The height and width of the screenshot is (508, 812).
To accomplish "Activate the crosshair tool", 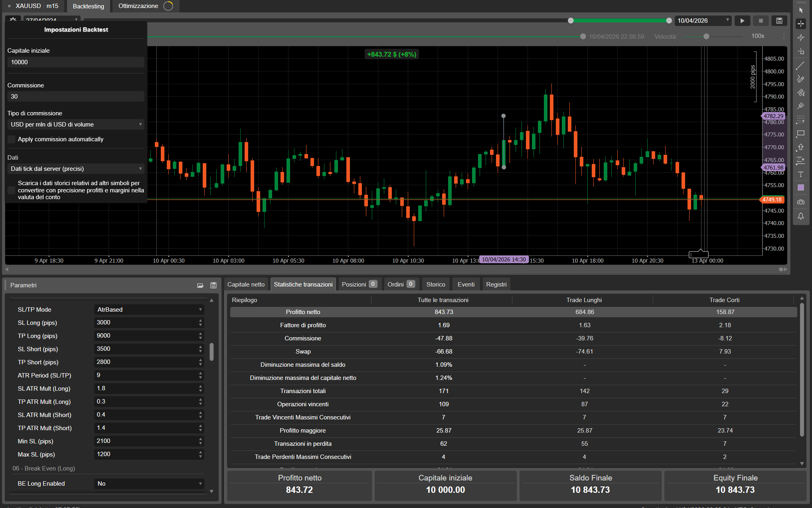I will pos(801,24).
